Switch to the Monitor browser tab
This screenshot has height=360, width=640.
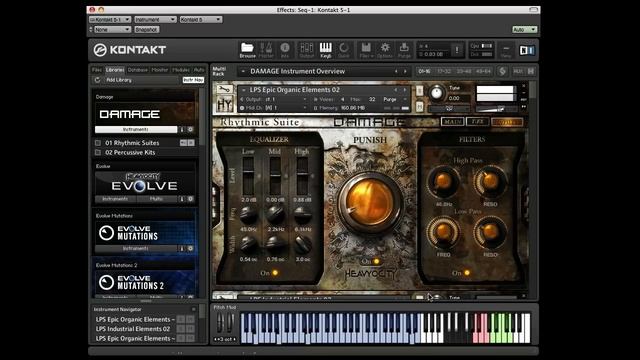[160, 70]
